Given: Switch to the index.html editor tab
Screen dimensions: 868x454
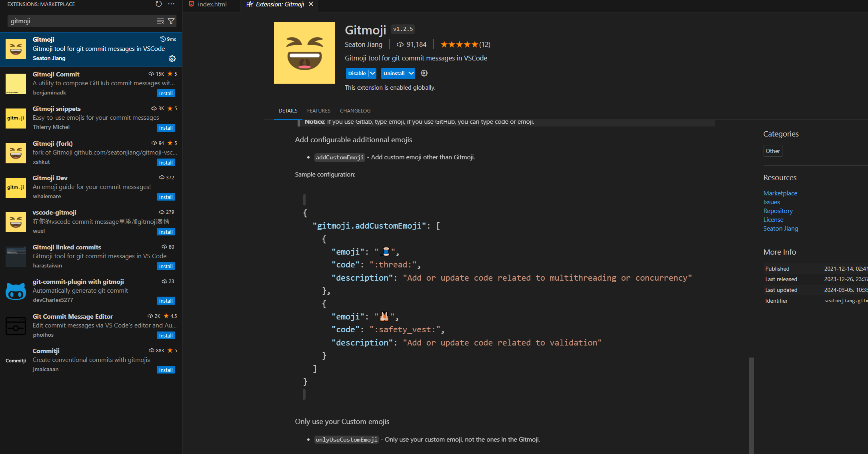Looking at the screenshot, I should coord(212,4).
